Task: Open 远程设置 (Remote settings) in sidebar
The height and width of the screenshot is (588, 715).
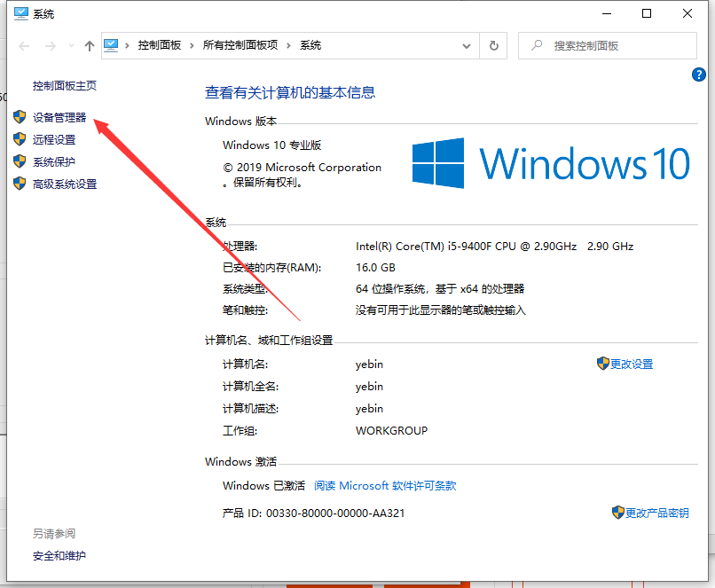Action: tap(55, 139)
